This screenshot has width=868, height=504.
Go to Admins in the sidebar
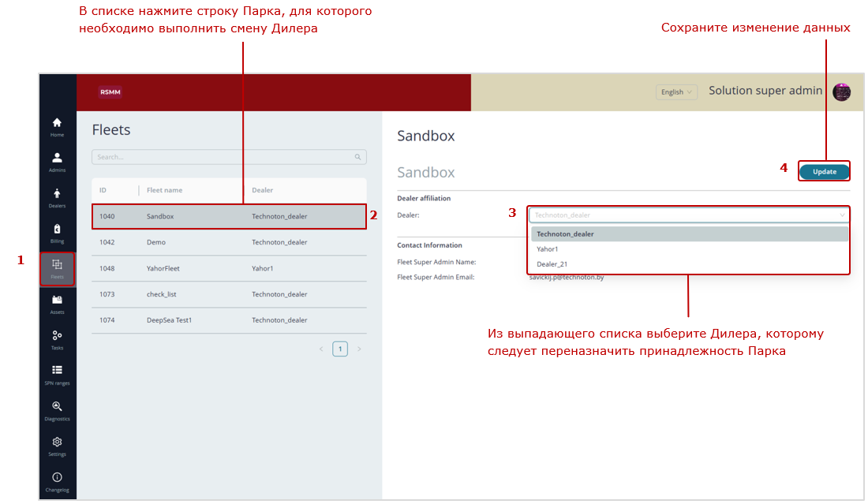(x=57, y=162)
